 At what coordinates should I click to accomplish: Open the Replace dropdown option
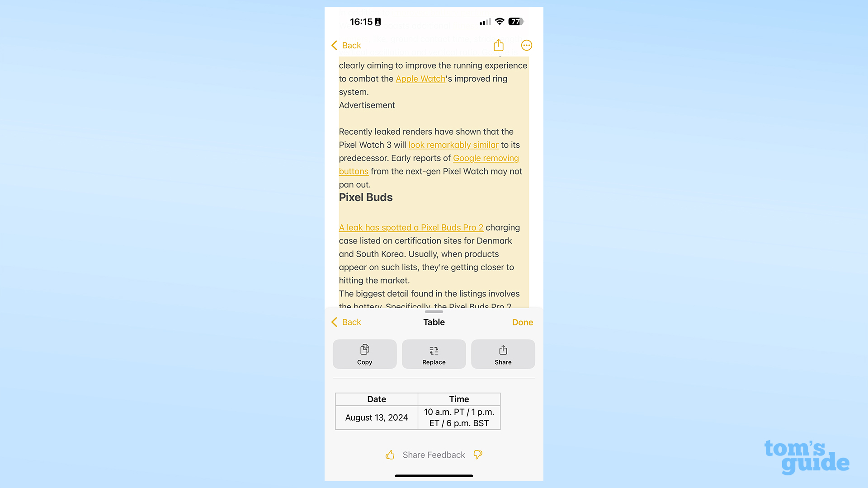pyautogui.click(x=434, y=354)
